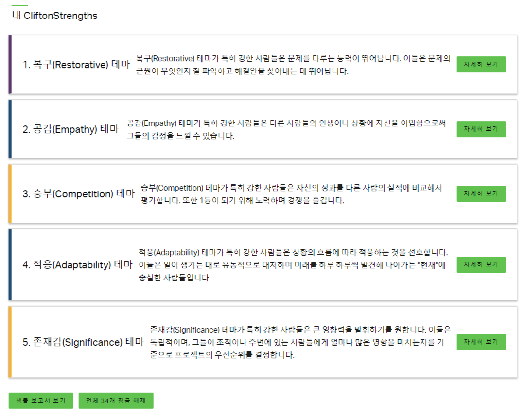
Task: Click 자세히 보기 for the 복구(Restorative) theme
Action: point(481,64)
